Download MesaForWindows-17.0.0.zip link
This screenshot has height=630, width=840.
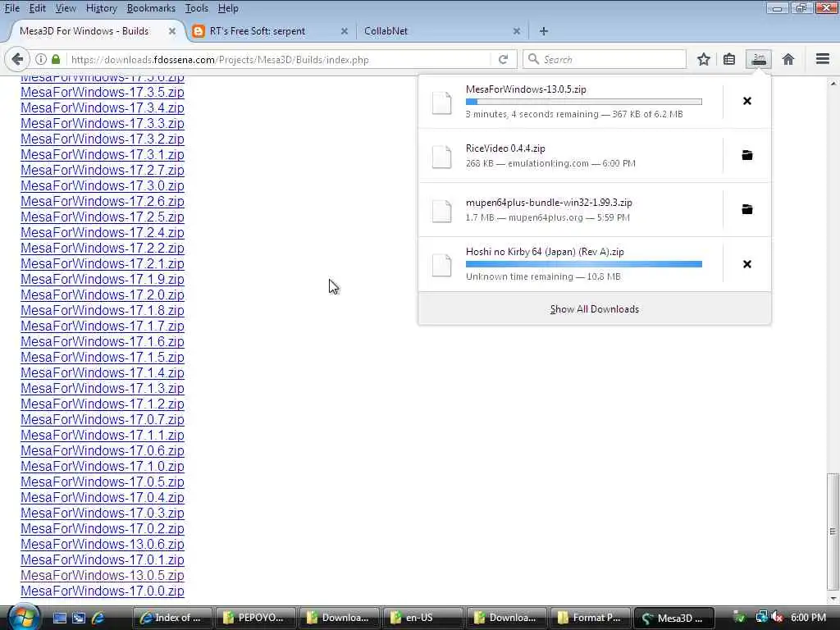coord(103,591)
